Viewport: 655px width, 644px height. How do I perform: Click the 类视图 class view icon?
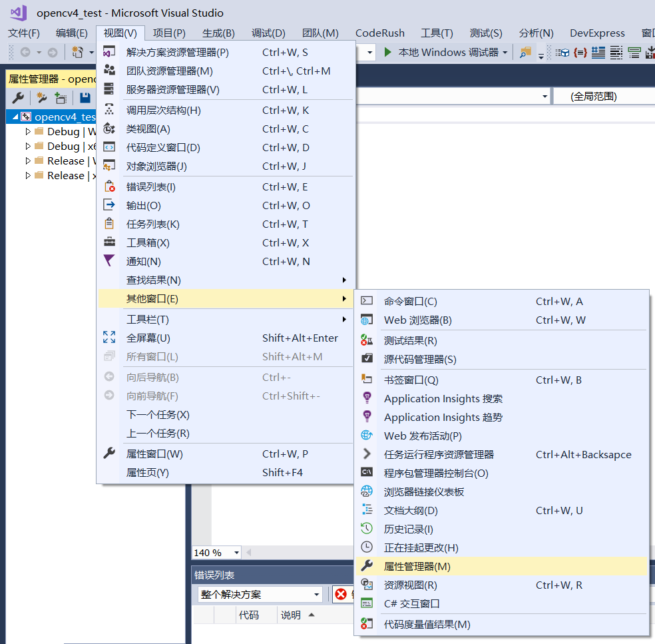tap(109, 129)
